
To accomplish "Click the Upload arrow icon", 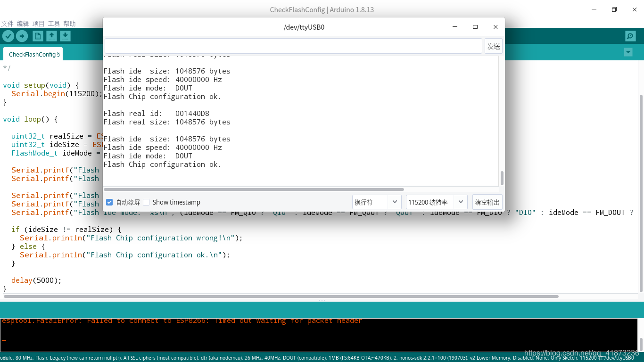I will click(x=22, y=36).
